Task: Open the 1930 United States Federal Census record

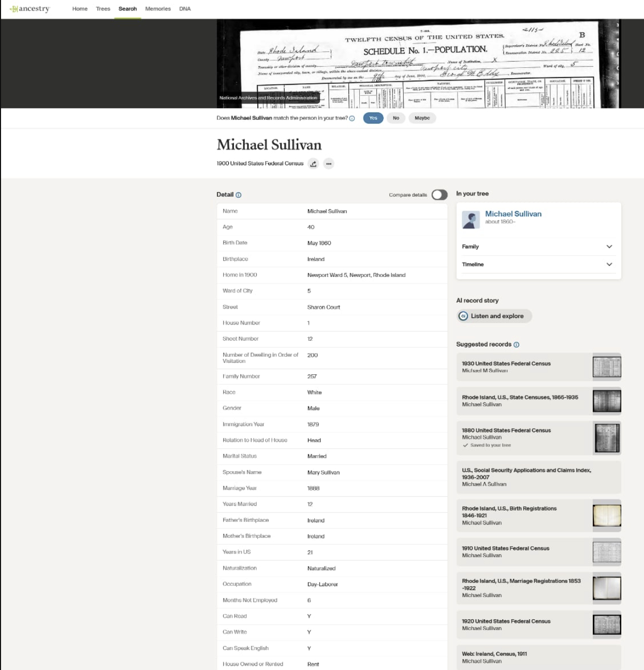Action: 506,363
